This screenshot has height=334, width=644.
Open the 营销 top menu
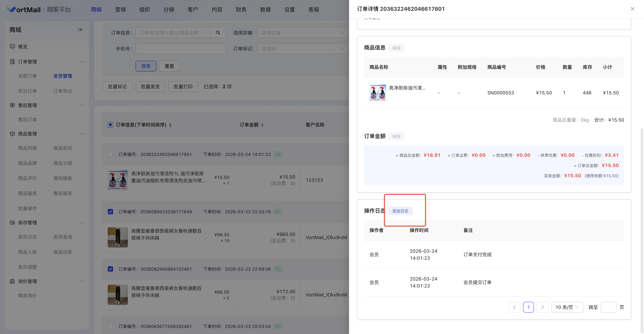pyautogui.click(x=120, y=10)
